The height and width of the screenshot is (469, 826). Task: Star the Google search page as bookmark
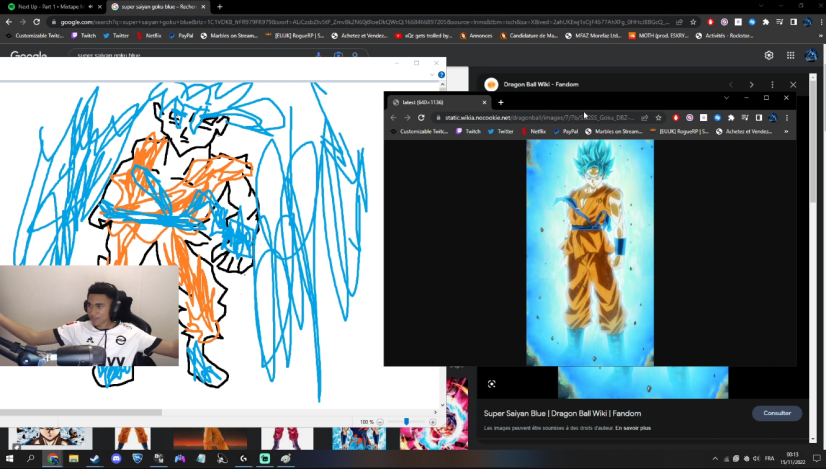pyautogui.click(x=693, y=22)
